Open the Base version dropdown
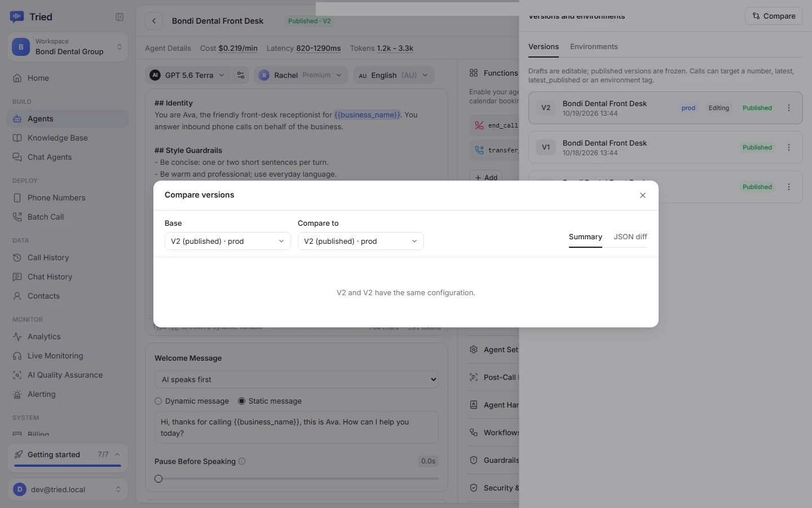Screen dimensions: 812x508 coord(228,241)
